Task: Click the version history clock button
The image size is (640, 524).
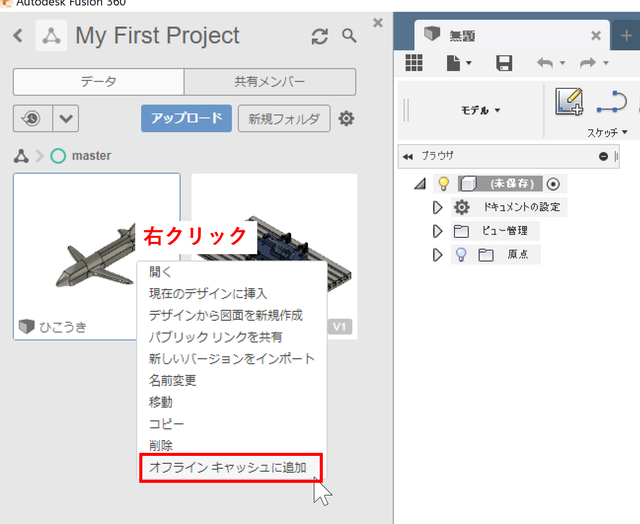Action: (33, 118)
